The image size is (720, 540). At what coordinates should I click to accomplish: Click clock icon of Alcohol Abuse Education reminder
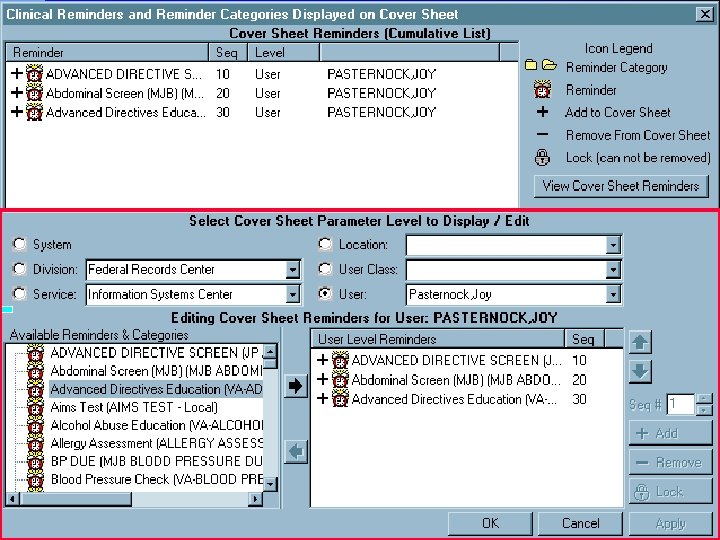tap(35, 425)
